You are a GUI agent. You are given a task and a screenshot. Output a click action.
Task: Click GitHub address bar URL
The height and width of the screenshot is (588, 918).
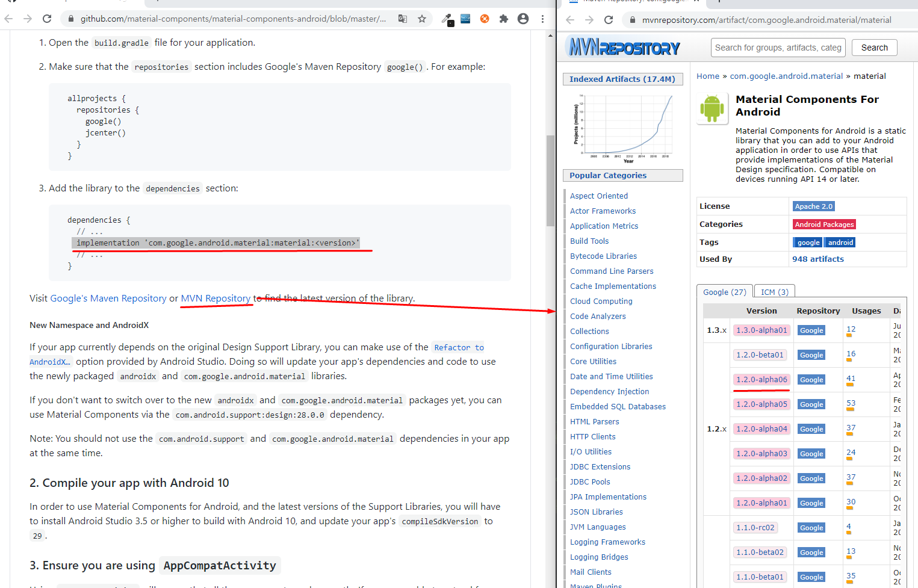pyautogui.click(x=234, y=19)
